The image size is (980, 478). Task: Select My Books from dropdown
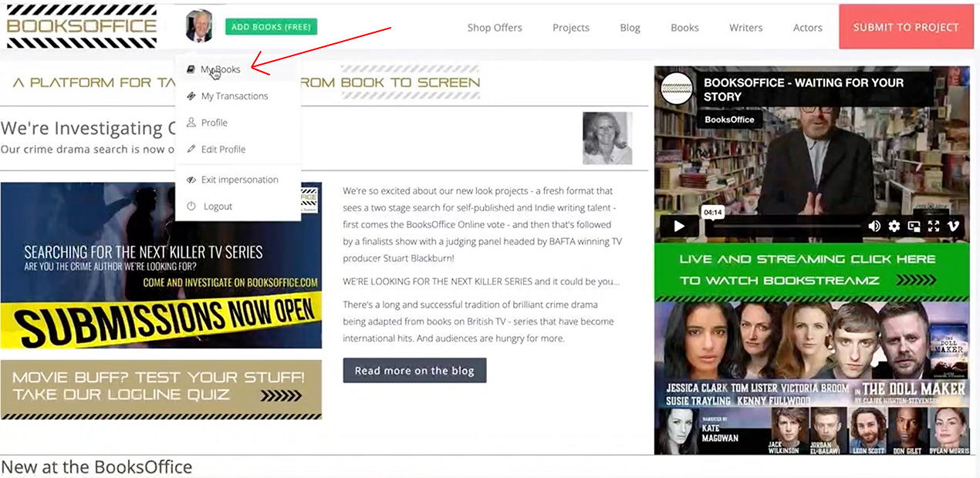pyautogui.click(x=238, y=69)
